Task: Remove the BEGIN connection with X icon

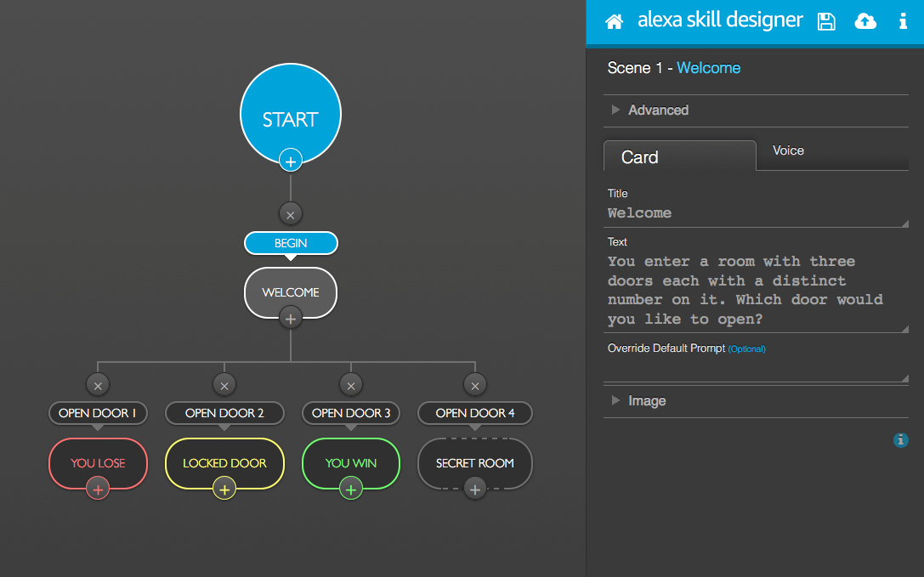Action: click(291, 214)
